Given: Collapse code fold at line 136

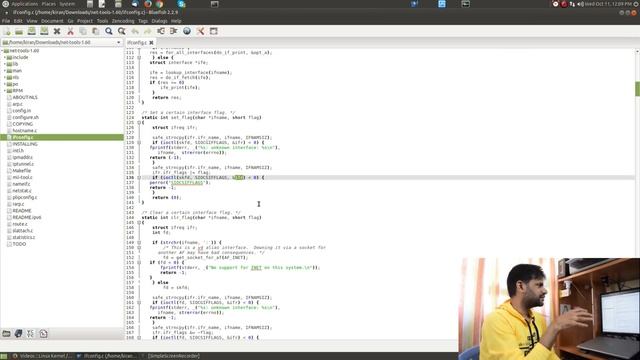Looking at the screenshot, I should [x=139, y=178].
